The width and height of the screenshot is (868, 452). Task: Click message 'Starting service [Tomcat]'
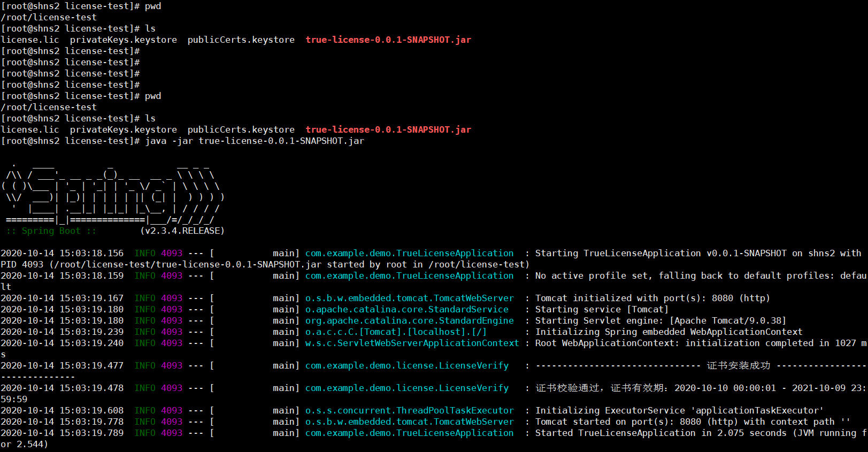(x=602, y=310)
